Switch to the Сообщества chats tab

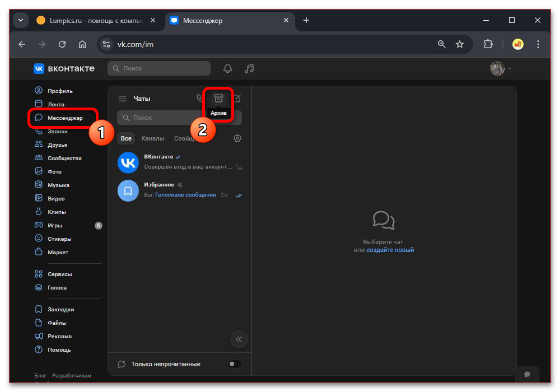click(184, 138)
